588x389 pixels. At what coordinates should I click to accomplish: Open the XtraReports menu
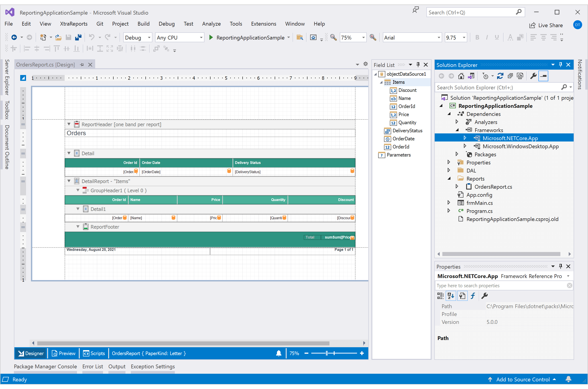click(x=74, y=24)
